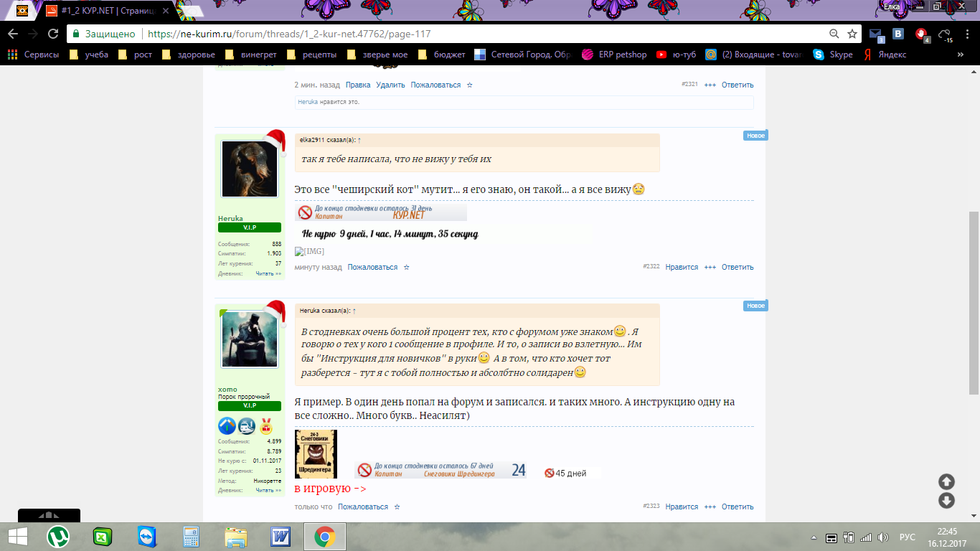Screen dimensions: 980x551
Task: Open the +++ menu of post #2321
Action: click(710, 85)
